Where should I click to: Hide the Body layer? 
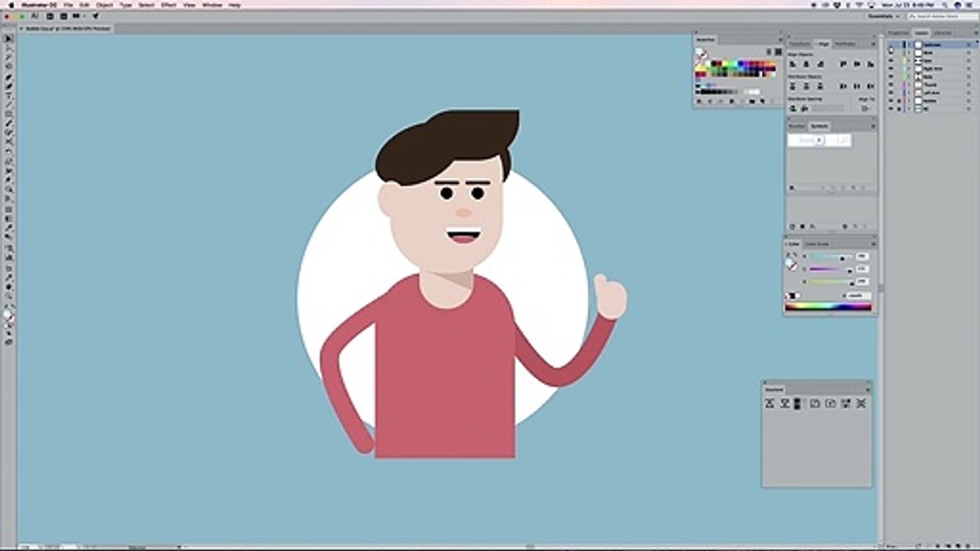tap(890, 77)
